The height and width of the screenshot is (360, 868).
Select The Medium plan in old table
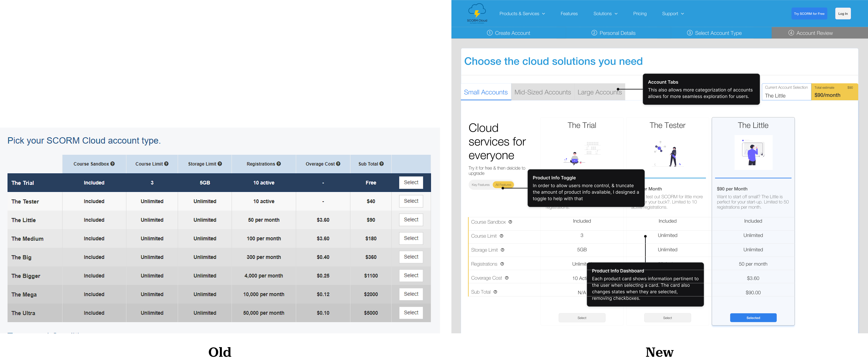tap(411, 238)
